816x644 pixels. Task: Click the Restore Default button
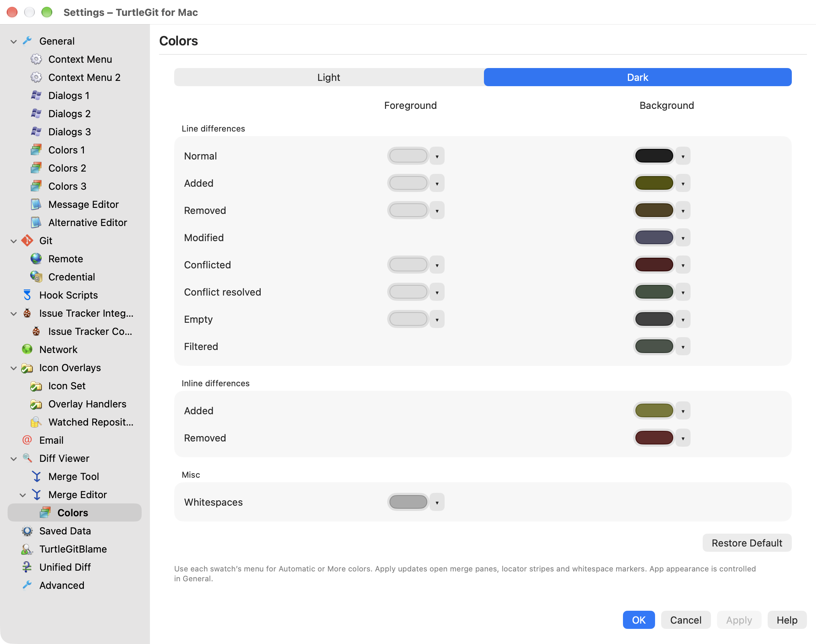pyautogui.click(x=747, y=543)
